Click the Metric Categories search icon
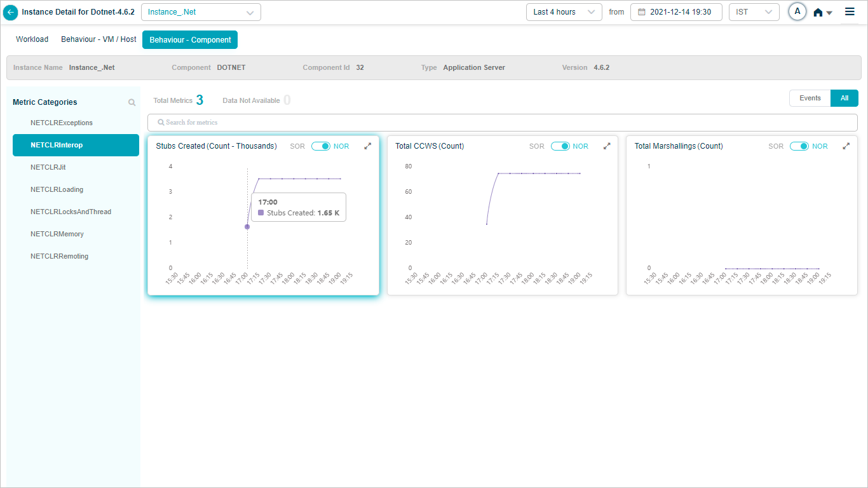This screenshot has width=868, height=488. point(132,102)
